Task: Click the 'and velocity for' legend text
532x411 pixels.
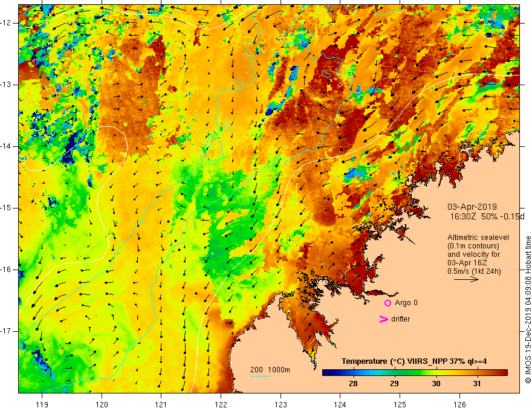Action: click(x=473, y=254)
